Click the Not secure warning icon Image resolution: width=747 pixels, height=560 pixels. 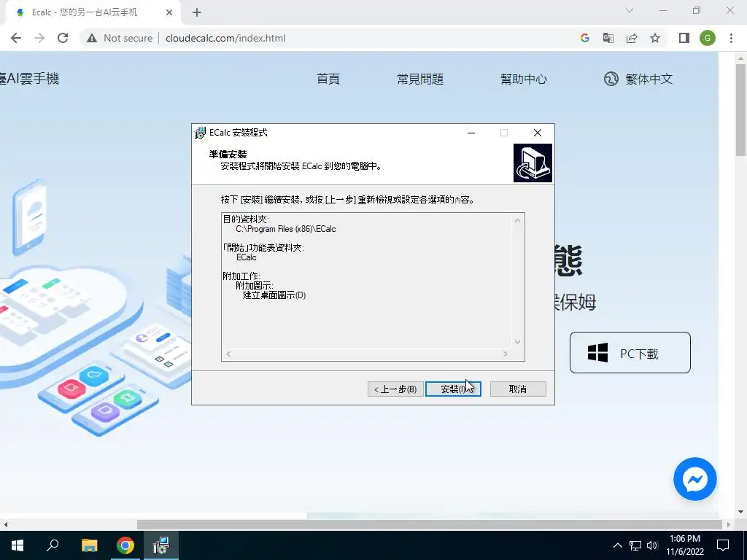pos(92,38)
